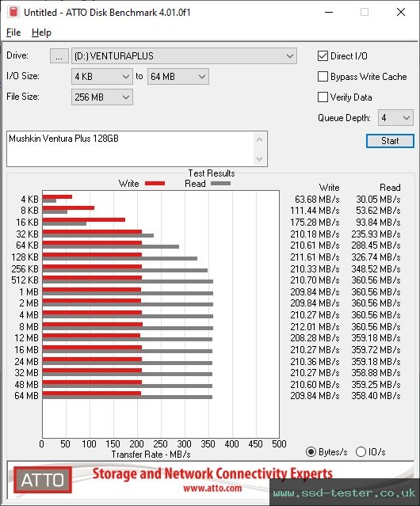Click the 256 KB read value 348.52 MB/s
Screen dimensions: 420x506
click(x=376, y=268)
